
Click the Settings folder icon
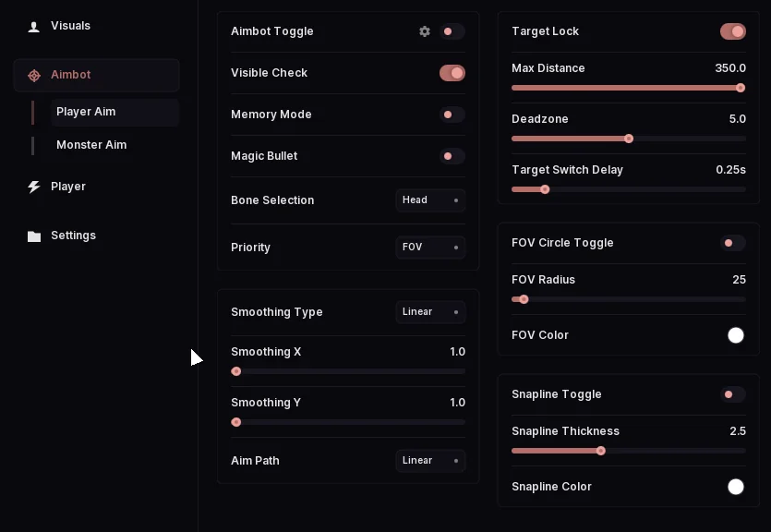(x=34, y=236)
